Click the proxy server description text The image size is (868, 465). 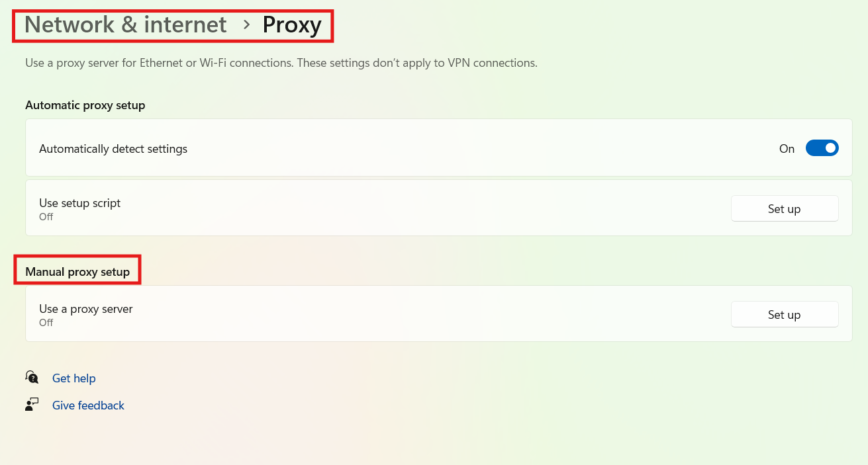[280, 62]
